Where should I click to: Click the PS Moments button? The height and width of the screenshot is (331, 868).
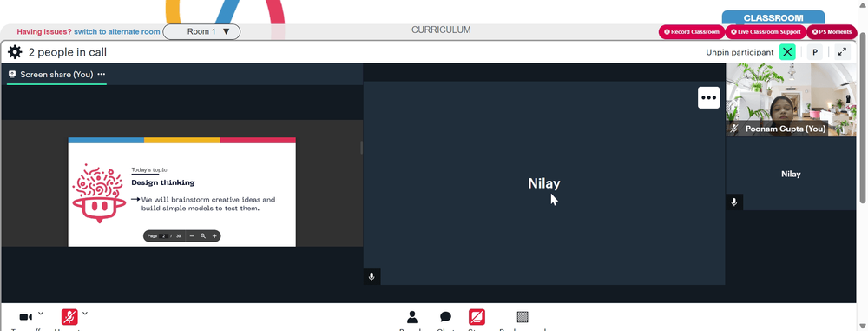point(832,32)
